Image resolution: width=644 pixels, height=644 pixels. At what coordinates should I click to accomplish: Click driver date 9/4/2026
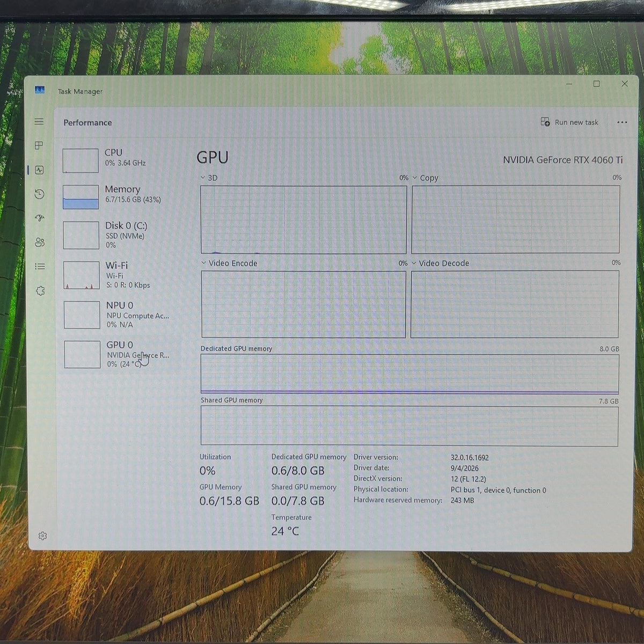click(464, 468)
